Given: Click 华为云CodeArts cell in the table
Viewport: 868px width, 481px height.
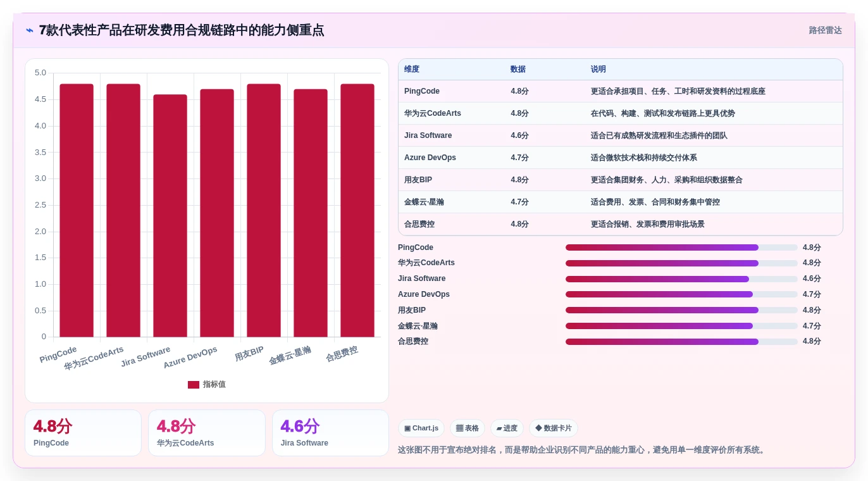Looking at the screenshot, I should (433, 113).
